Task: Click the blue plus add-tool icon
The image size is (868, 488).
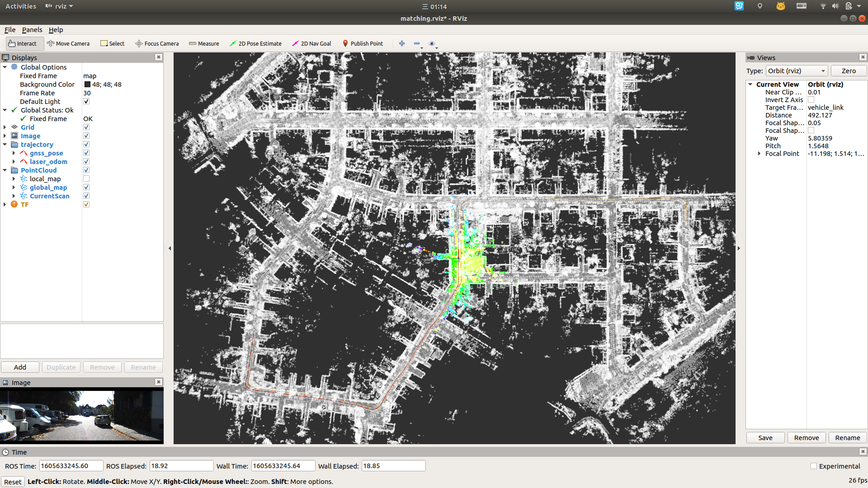Action: pos(402,43)
